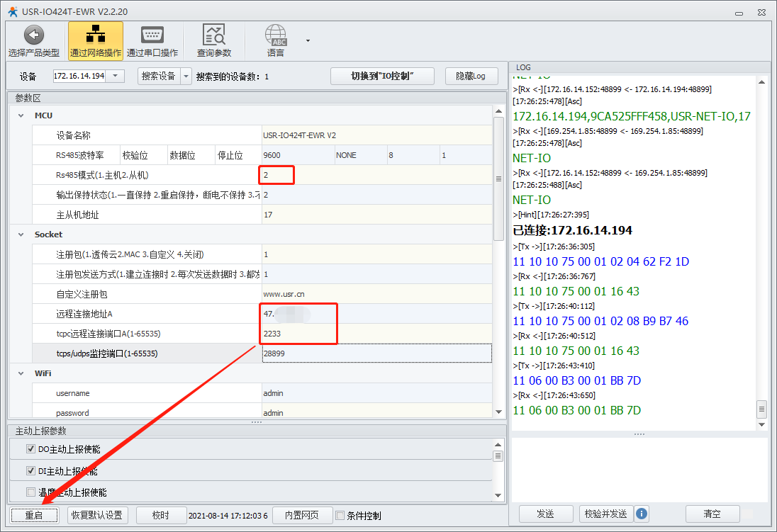This screenshot has width=777, height=532.
Task: Toggle DI主动上报使能 checkbox
Action: click(30, 470)
